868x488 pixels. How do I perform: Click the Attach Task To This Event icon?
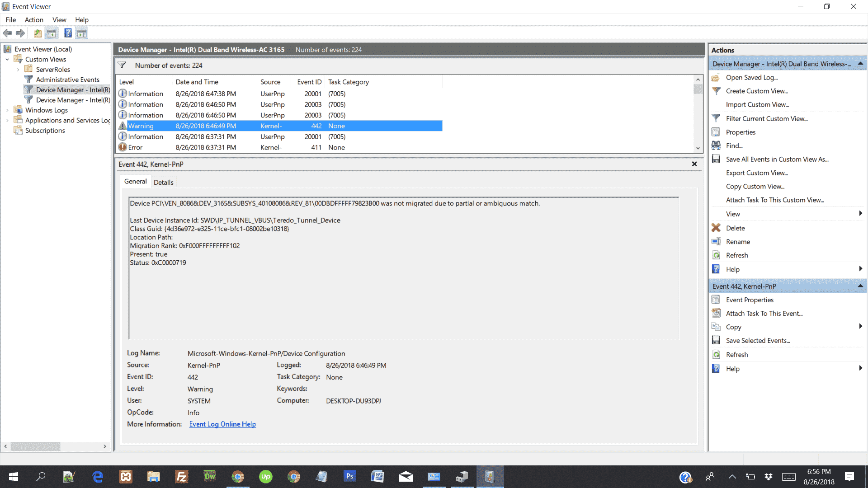click(716, 313)
